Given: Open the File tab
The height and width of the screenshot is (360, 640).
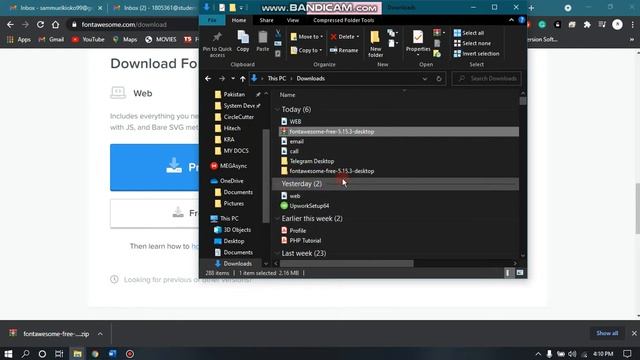Looking at the screenshot, I should [x=212, y=20].
